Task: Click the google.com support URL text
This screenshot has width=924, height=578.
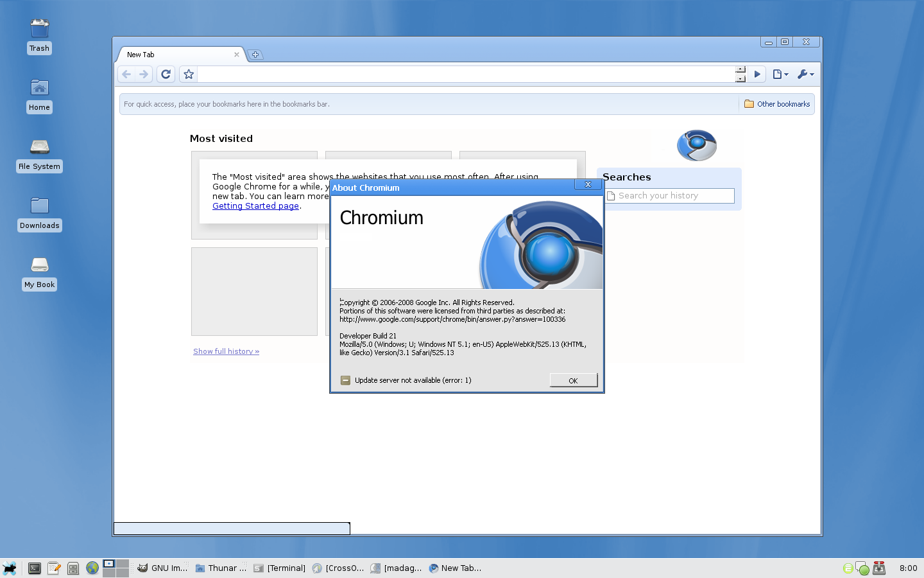Action: coord(452,319)
